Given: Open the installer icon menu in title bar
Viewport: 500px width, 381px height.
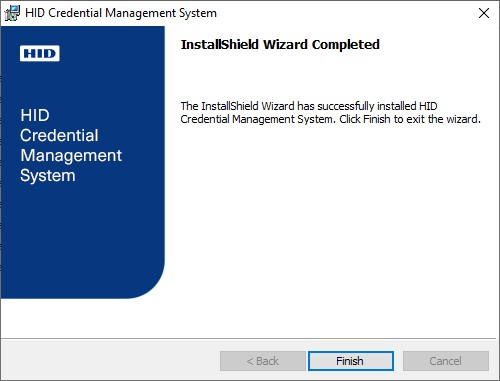Looking at the screenshot, I should tap(12, 13).
